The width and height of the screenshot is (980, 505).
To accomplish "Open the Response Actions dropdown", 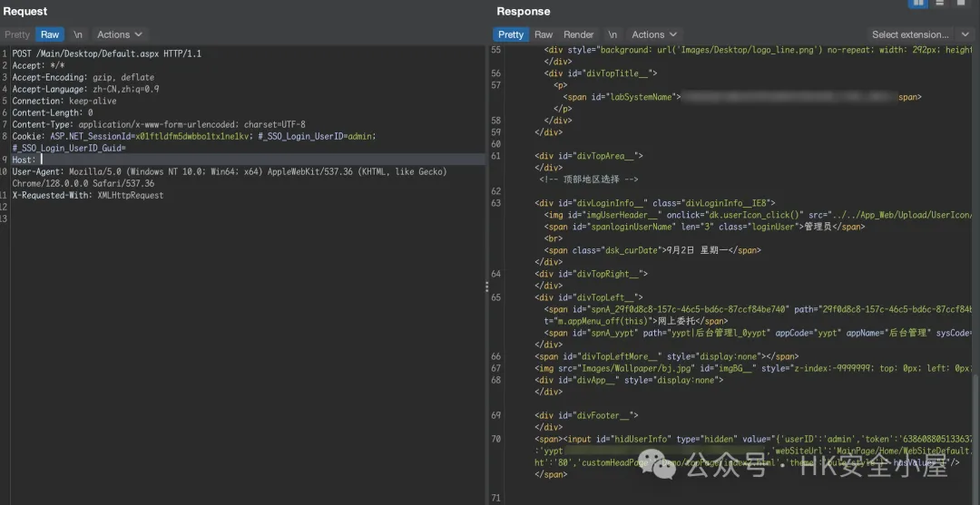I will pos(653,35).
